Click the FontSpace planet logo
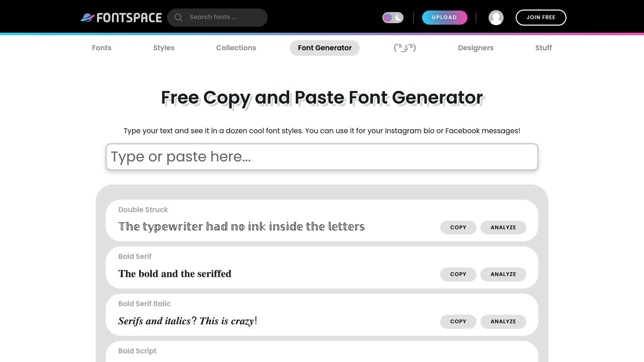The image size is (644, 362). click(88, 18)
